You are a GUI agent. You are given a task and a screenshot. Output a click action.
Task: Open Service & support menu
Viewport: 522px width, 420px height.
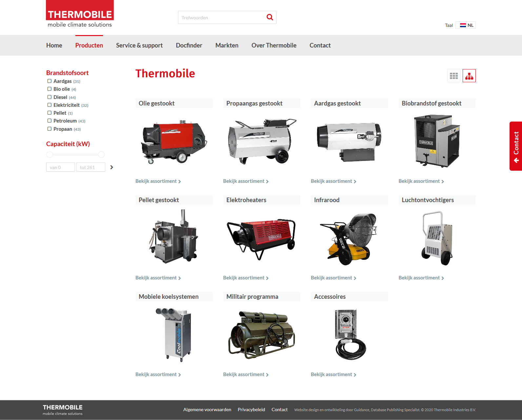coord(139,46)
